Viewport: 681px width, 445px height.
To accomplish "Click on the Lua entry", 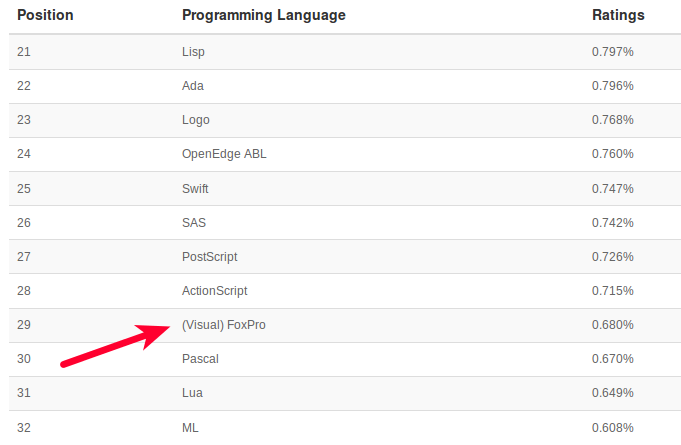I will coord(193,393).
